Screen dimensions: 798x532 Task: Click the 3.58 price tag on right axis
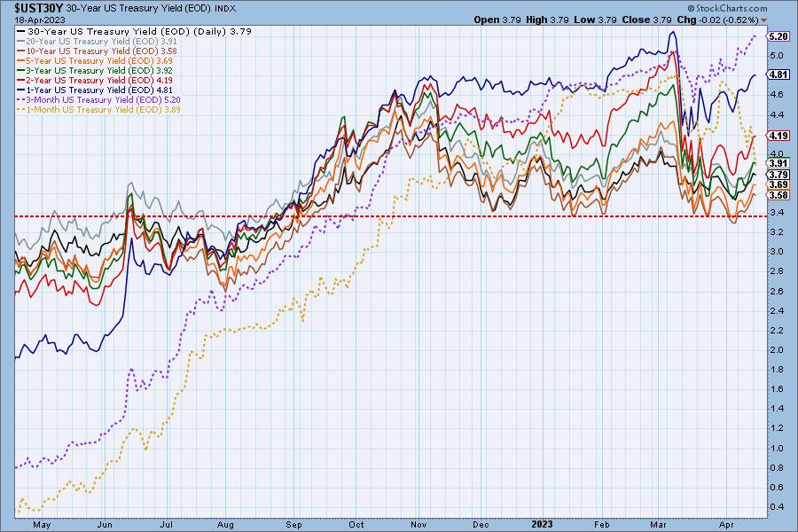pos(778,195)
